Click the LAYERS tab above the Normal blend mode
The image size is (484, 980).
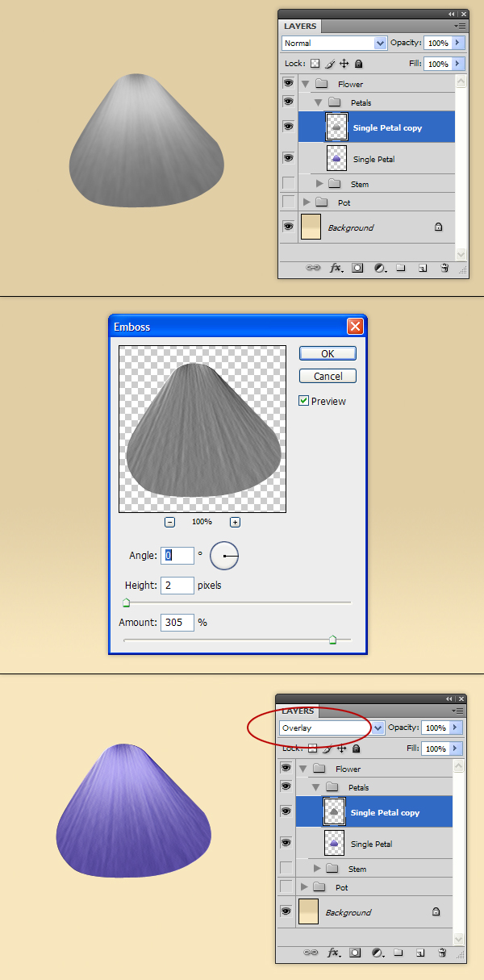pos(300,27)
